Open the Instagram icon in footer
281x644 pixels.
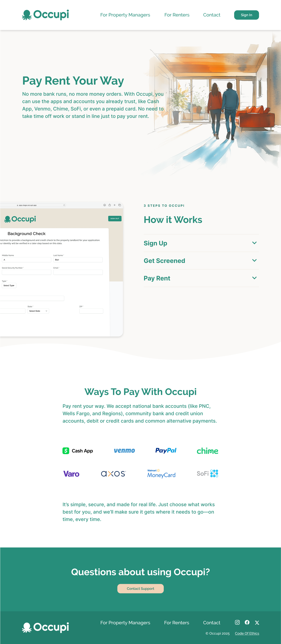point(237,622)
